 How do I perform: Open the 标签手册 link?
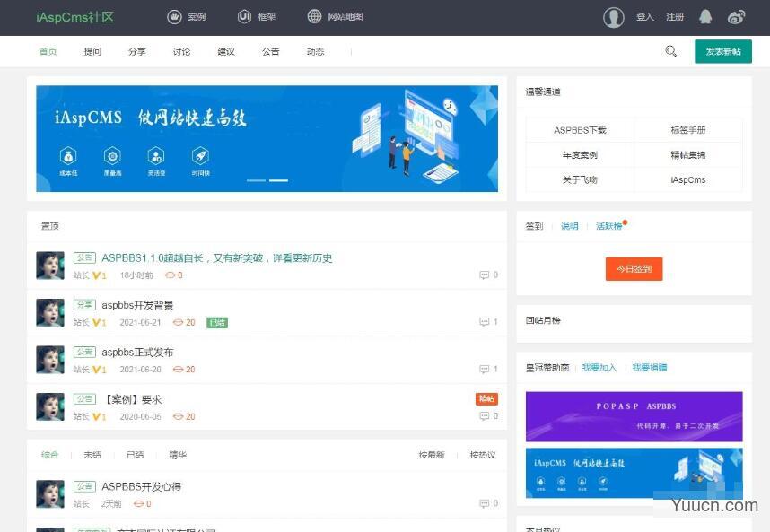click(688, 130)
